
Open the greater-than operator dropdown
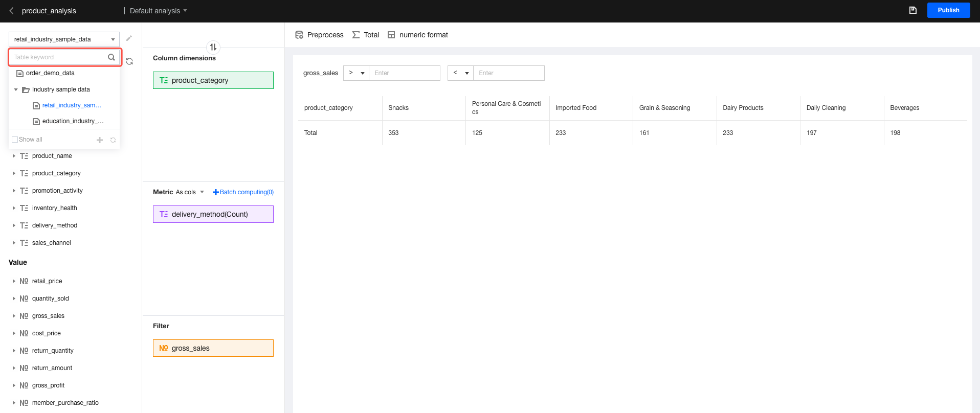click(356, 73)
